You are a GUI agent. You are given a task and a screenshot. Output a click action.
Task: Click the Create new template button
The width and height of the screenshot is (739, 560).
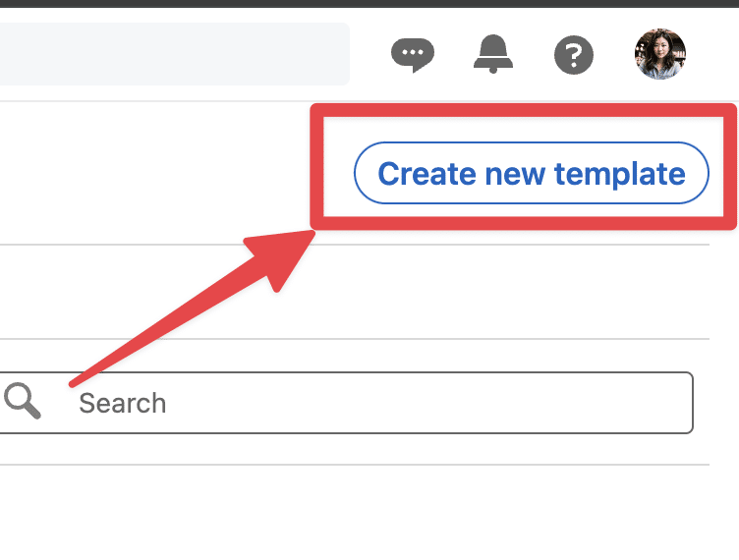(531, 173)
